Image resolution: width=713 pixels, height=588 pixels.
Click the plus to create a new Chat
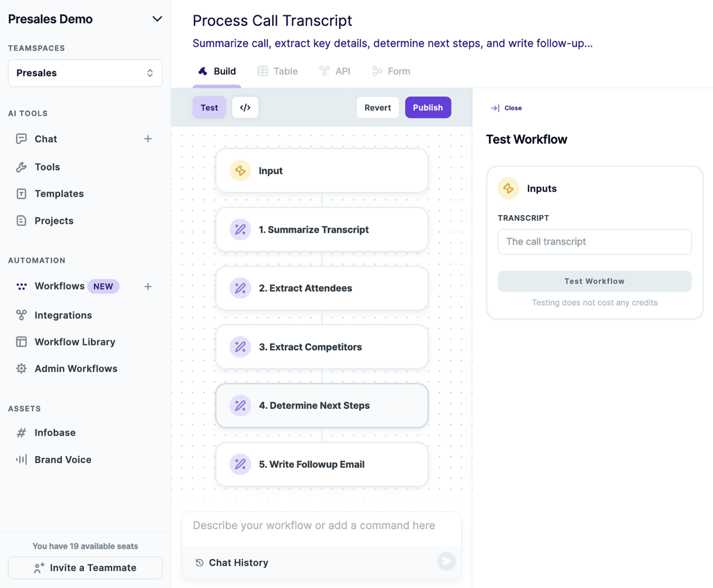148,139
